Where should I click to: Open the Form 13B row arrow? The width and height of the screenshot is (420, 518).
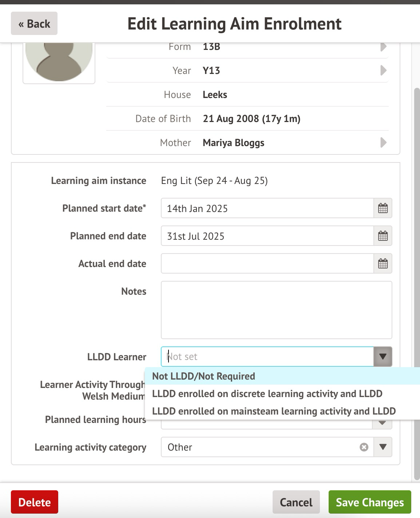383,47
